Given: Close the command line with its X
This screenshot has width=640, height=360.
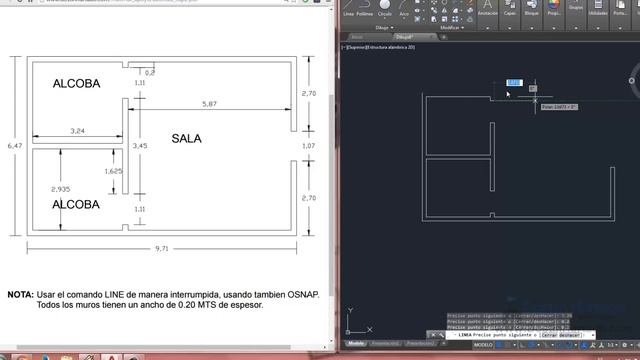Looking at the screenshot, I should click(x=433, y=335).
